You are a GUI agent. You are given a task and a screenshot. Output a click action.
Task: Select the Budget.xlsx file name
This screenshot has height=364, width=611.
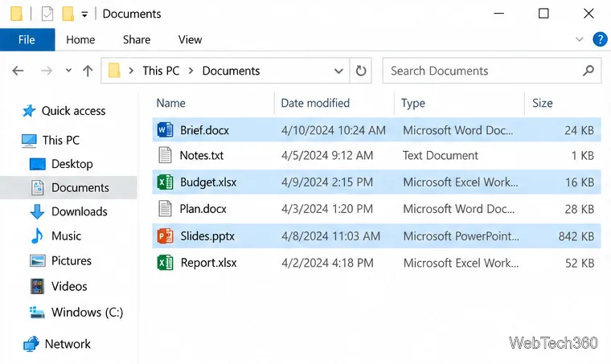coord(208,182)
